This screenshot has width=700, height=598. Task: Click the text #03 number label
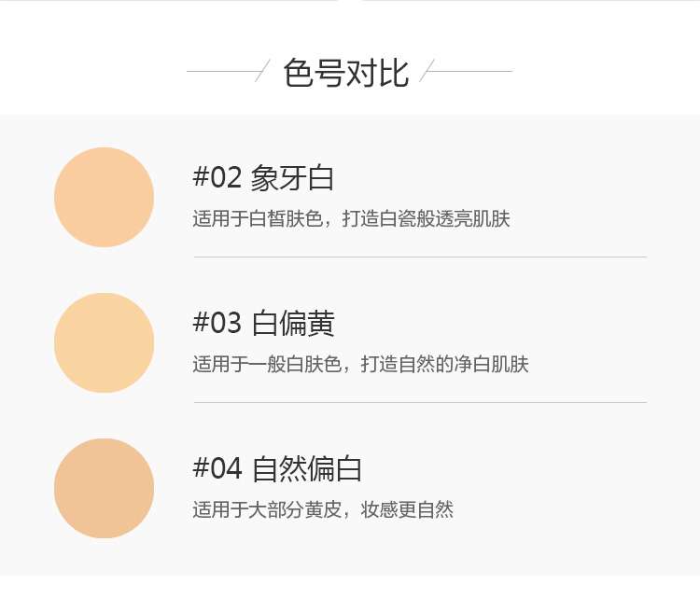[x=217, y=323]
